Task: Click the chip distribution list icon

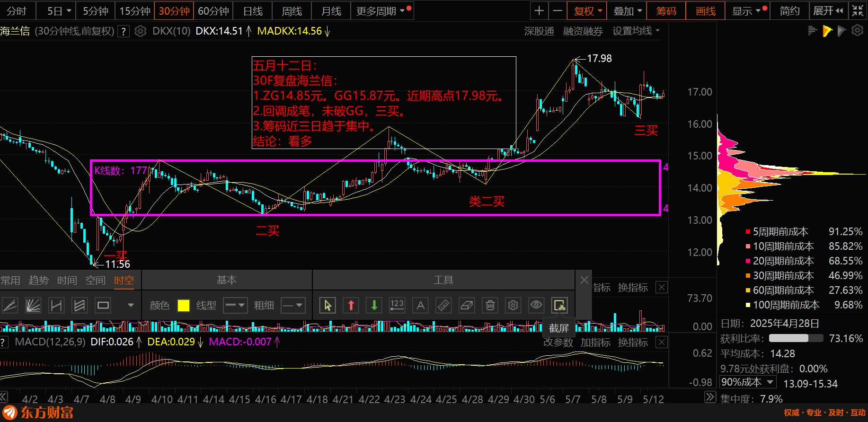Action: point(812,31)
